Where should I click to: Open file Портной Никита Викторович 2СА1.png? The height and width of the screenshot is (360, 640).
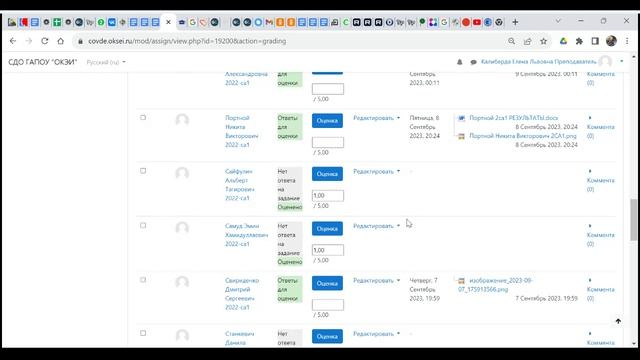(x=523, y=136)
